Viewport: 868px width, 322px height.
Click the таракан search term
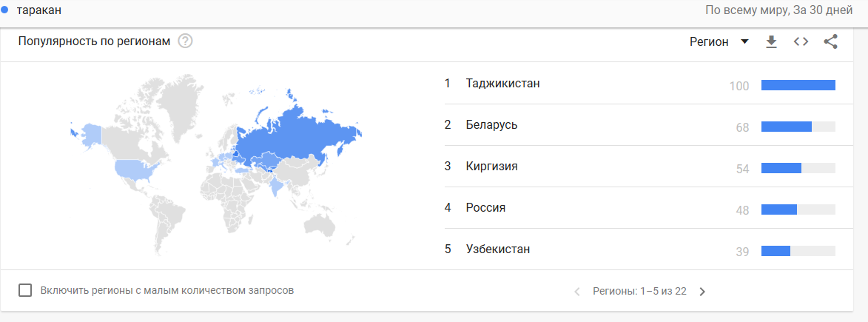point(39,10)
